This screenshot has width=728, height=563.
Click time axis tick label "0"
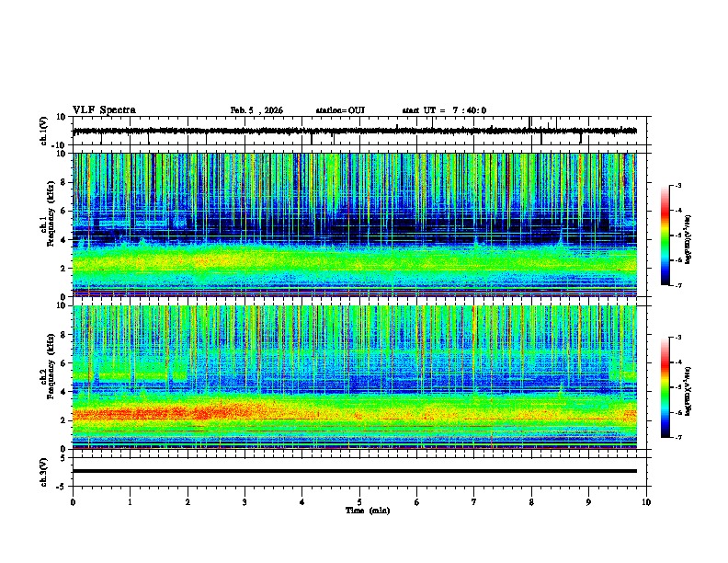pos(73,502)
